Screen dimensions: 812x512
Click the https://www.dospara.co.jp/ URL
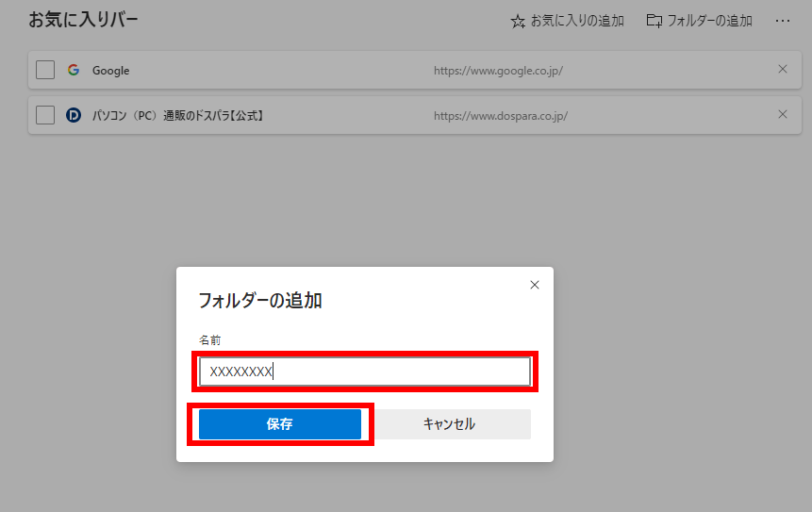point(500,115)
